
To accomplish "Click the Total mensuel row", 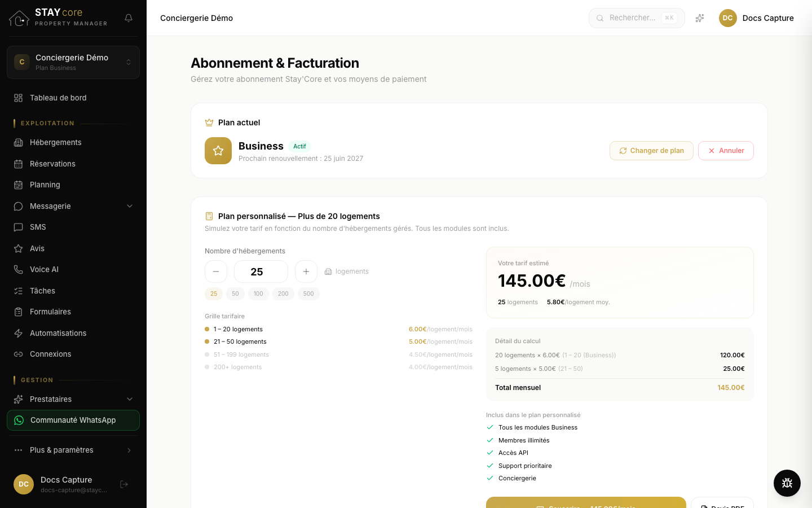I will pos(620,388).
